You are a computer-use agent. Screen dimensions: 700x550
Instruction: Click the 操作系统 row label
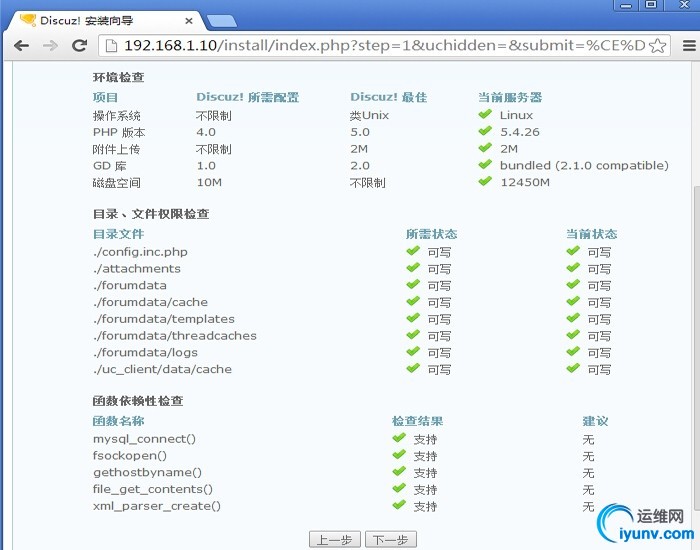[117, 116]
